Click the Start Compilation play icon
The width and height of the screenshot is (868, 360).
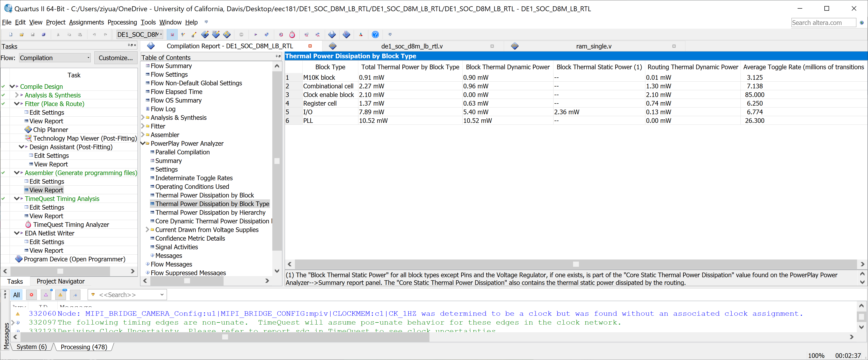(x=256, y=35)
